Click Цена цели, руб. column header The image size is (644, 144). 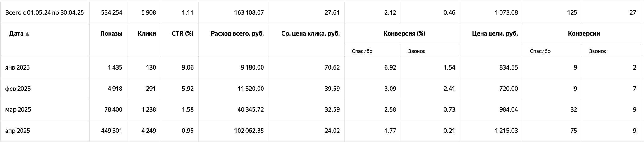pos(495,34)
